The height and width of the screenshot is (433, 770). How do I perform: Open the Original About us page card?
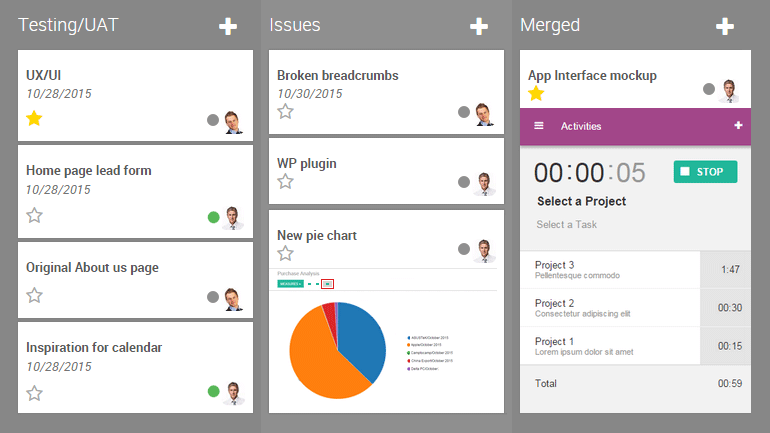tap(92, 267)
